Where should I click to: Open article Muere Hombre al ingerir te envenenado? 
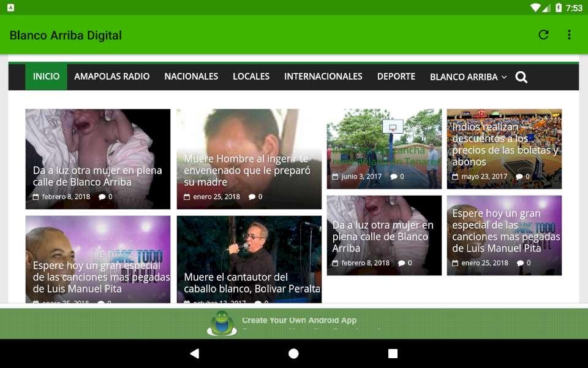(x=249, y=159)
